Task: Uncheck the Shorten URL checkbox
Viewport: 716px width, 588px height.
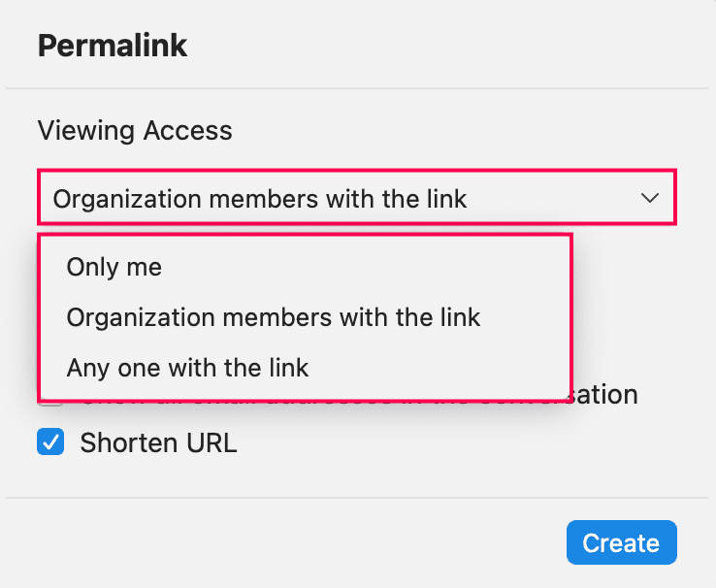Action: point(50,443)
